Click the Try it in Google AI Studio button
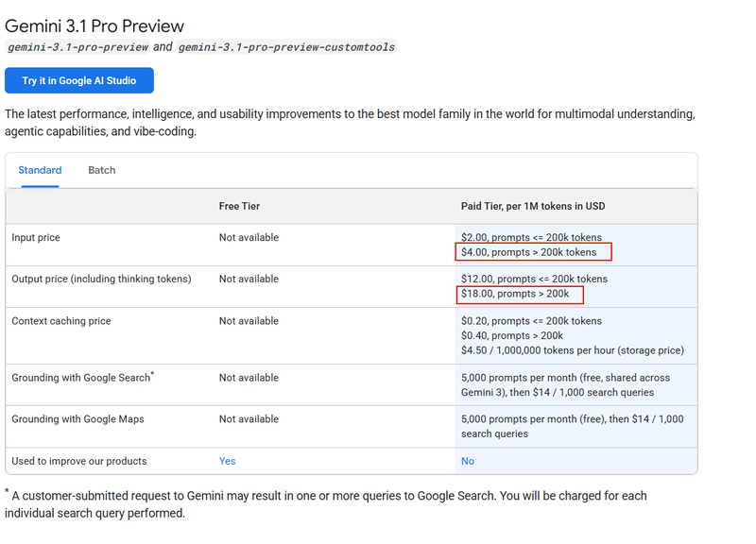This screenshot has width=756, height=544. click(79, 81)
